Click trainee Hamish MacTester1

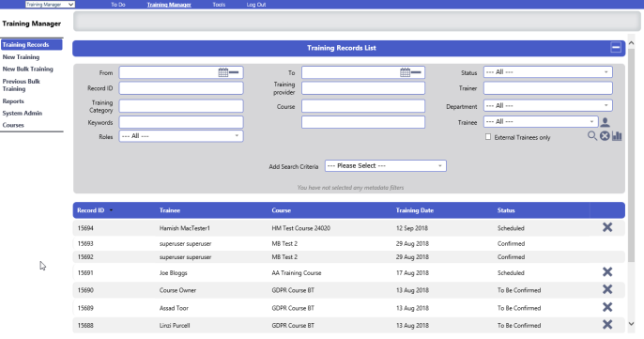click(184, 228)
